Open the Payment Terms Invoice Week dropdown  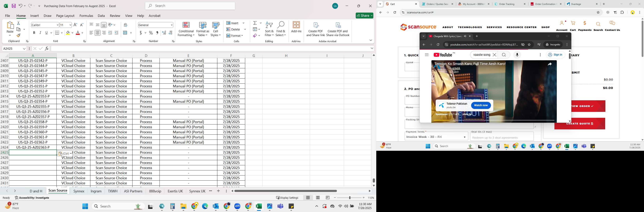(436, 137)
